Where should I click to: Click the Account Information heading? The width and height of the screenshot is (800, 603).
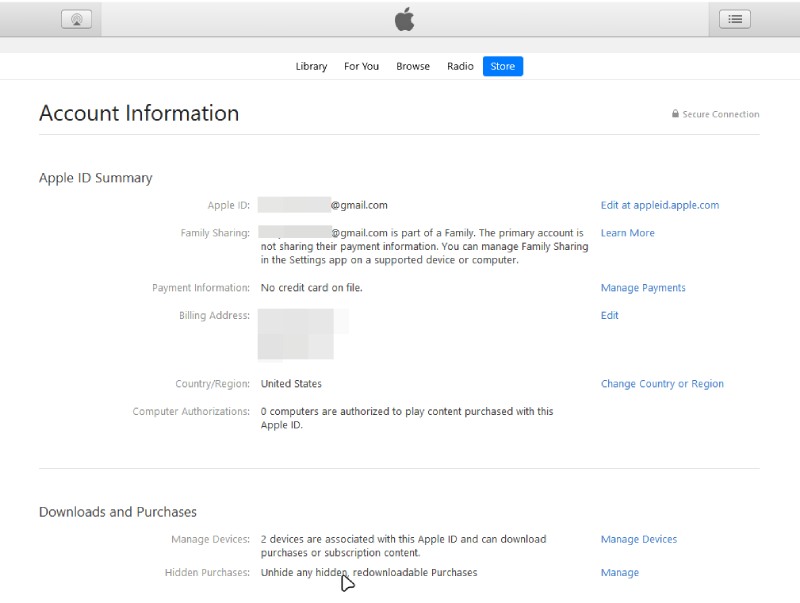(x=139, y=113)
